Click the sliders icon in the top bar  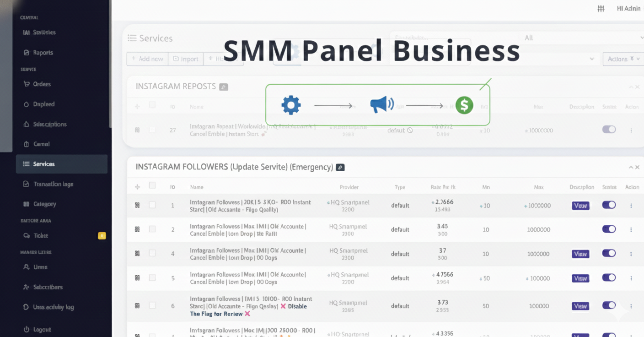pyautogui.click(x=601, y=8)
